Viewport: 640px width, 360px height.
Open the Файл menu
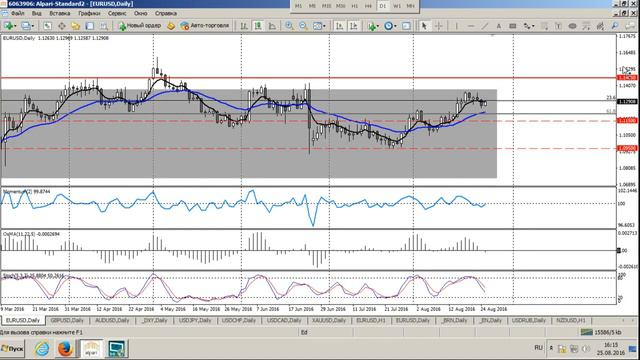coord(18,13)
